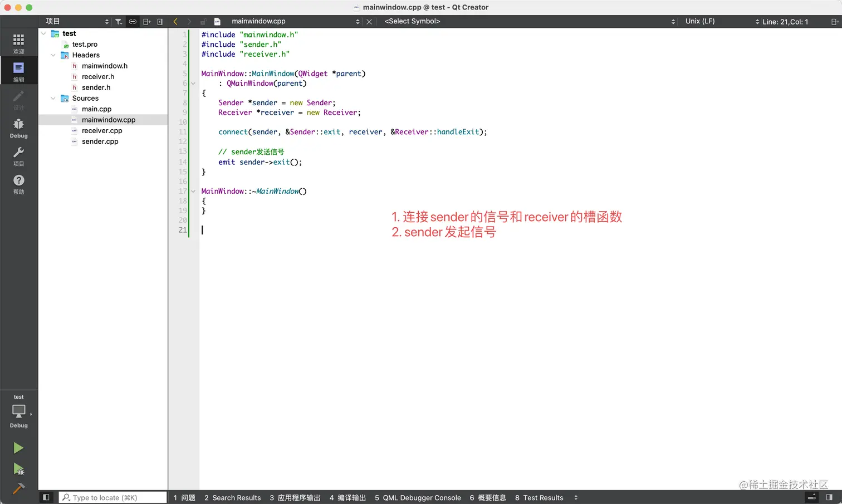Select test.pro in project tree
This screenshot has width=842, height=504.
tap(85, 45)
